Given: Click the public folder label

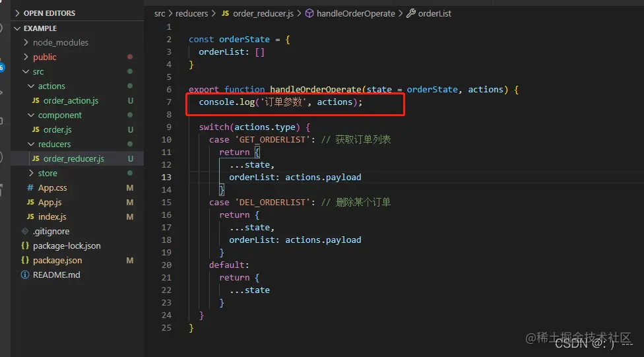Looking at the screenshot, I should (45, 57).
